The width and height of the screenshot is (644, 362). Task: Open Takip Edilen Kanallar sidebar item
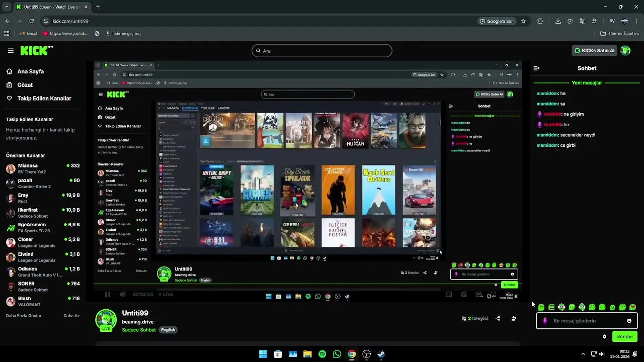39,99
